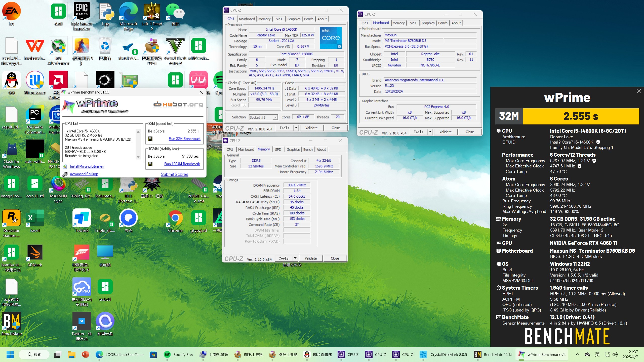
Task: Open Rockstar Games Launcher icon
Action: [x=12, y=223]
